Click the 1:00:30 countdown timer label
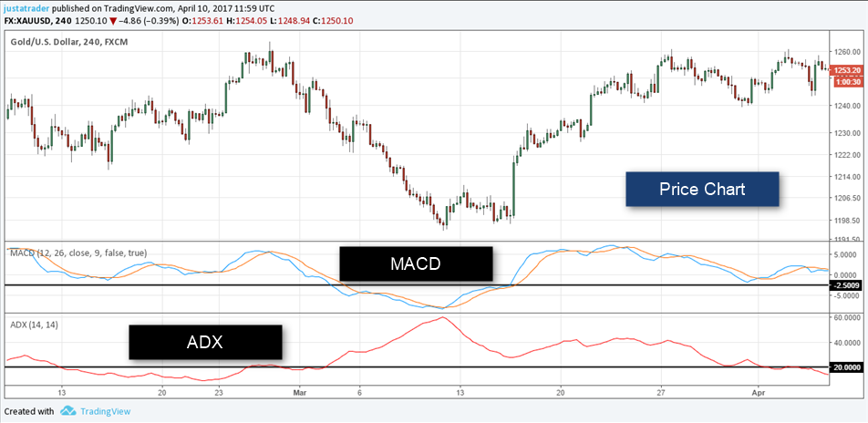Image resolution: width=868 pixels, height=423 pixels. point(846,81)
